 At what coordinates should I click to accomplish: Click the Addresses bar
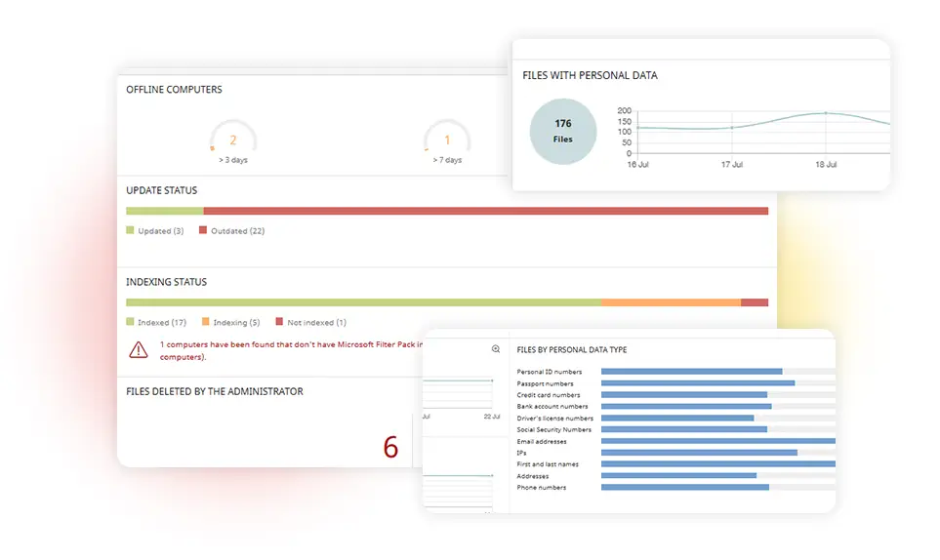click(678, 475)
